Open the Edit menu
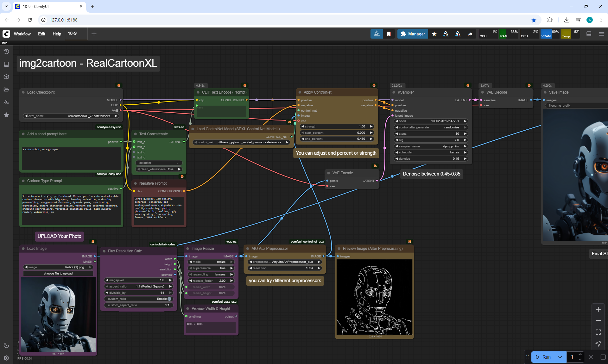Screen dimensions: 608x364 coord(41,34)
